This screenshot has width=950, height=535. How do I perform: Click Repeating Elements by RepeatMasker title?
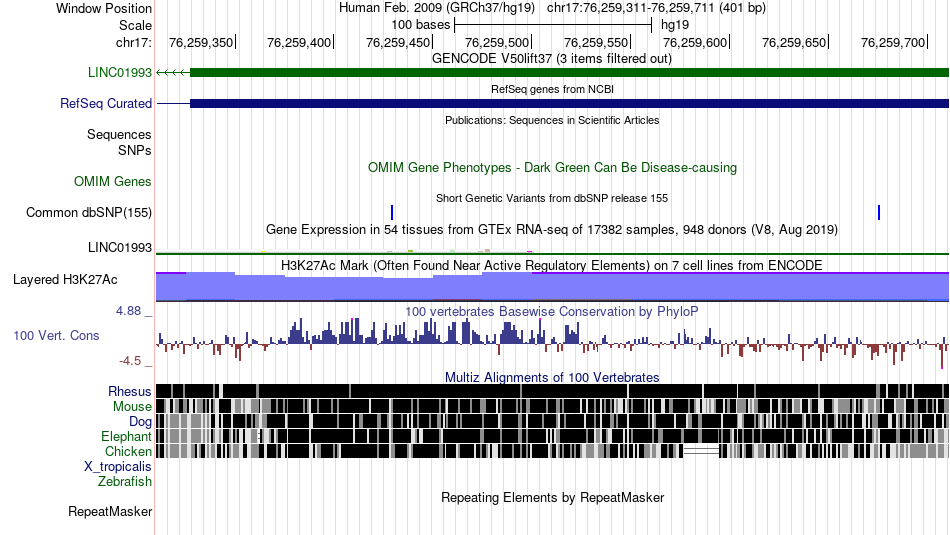coord(553,497)
